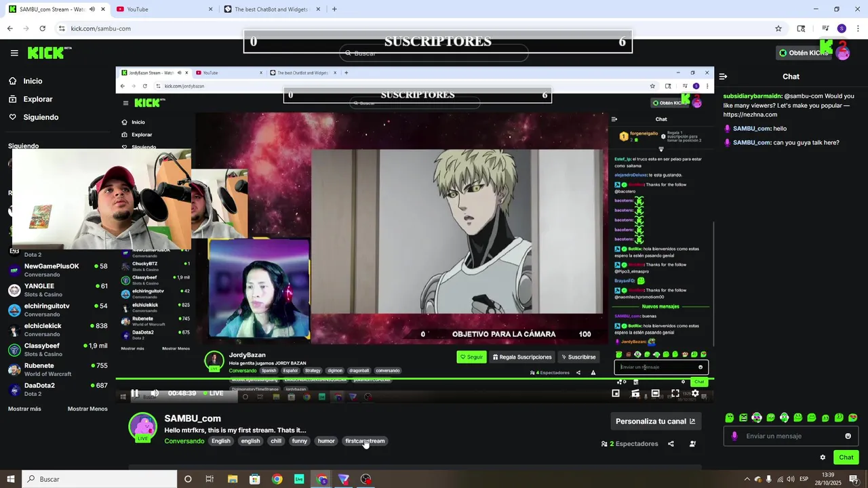Select the capitalized English tag
The width and height of the screenshot is (868, 488).
tap(220, 441)
